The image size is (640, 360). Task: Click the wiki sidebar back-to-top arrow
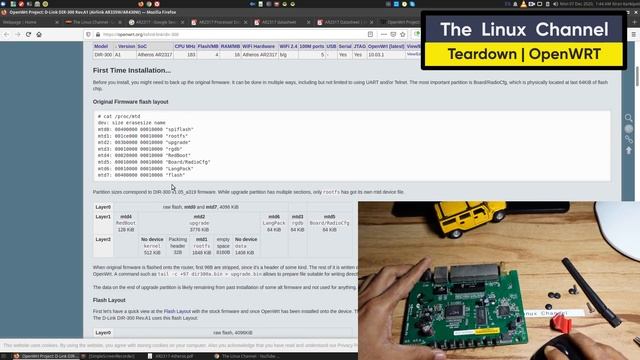pos(629,150)
